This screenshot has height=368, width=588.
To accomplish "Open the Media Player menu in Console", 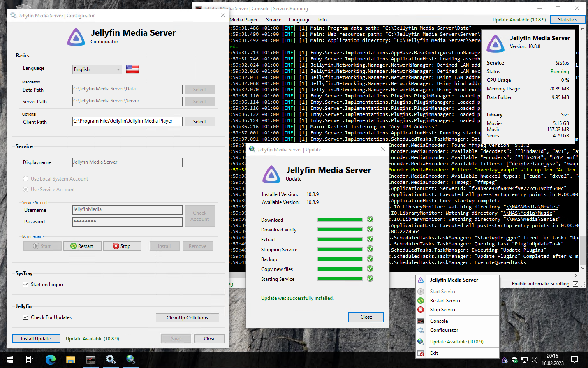I will point(243,20).
